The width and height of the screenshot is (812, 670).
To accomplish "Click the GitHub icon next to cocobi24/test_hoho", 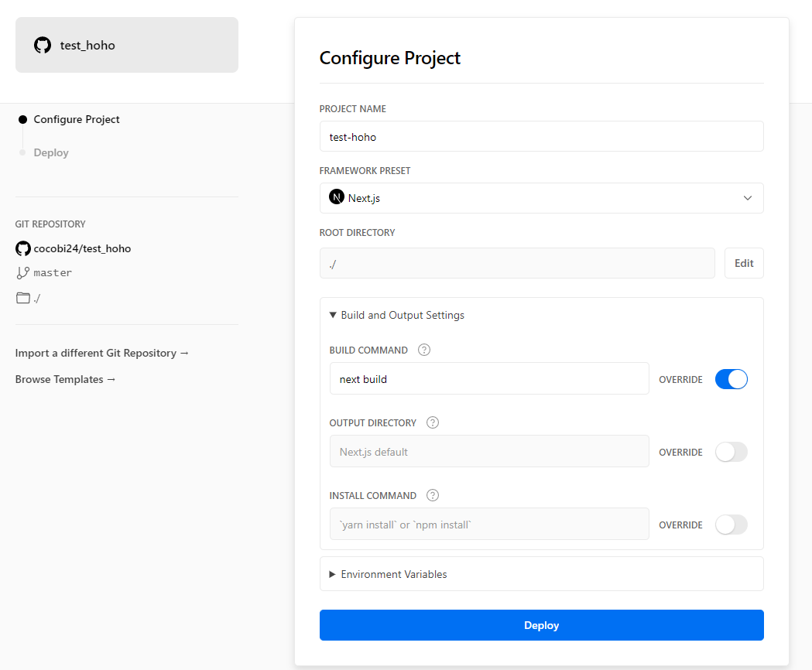I will click(22, 248).
